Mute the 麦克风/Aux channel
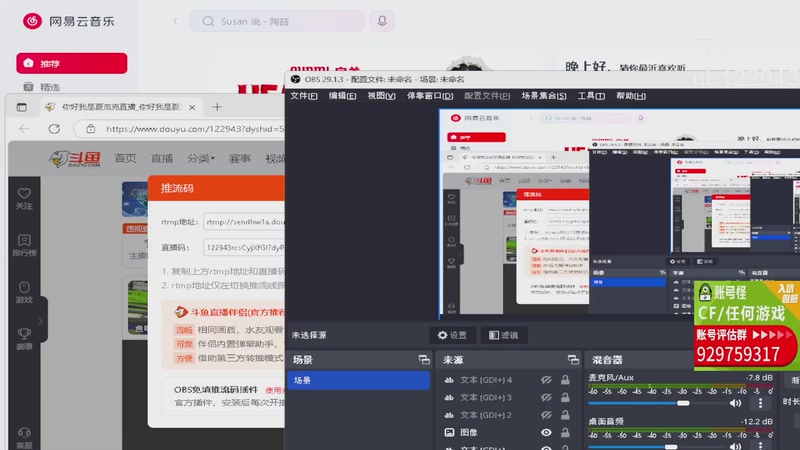 click(735, 403)
